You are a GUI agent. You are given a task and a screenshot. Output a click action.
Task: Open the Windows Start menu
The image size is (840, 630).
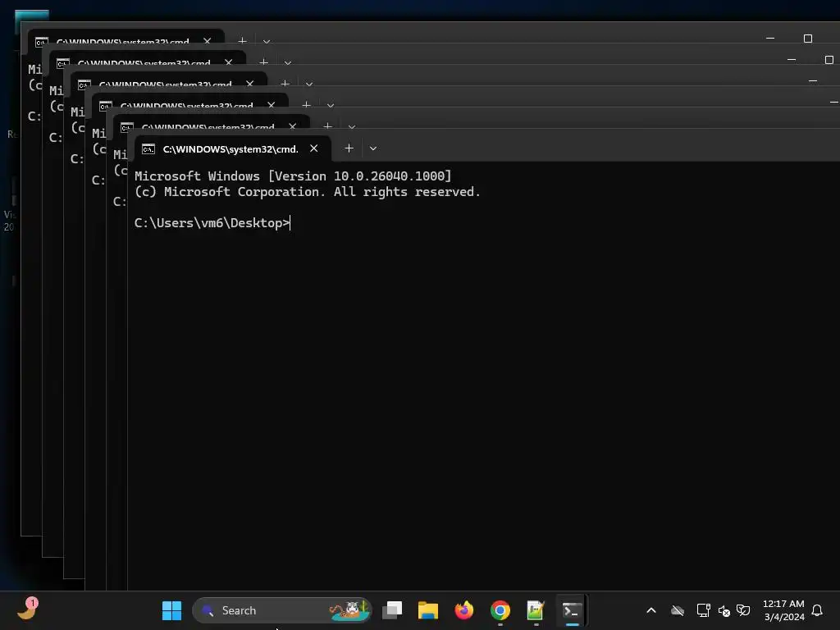coord(171,610)
